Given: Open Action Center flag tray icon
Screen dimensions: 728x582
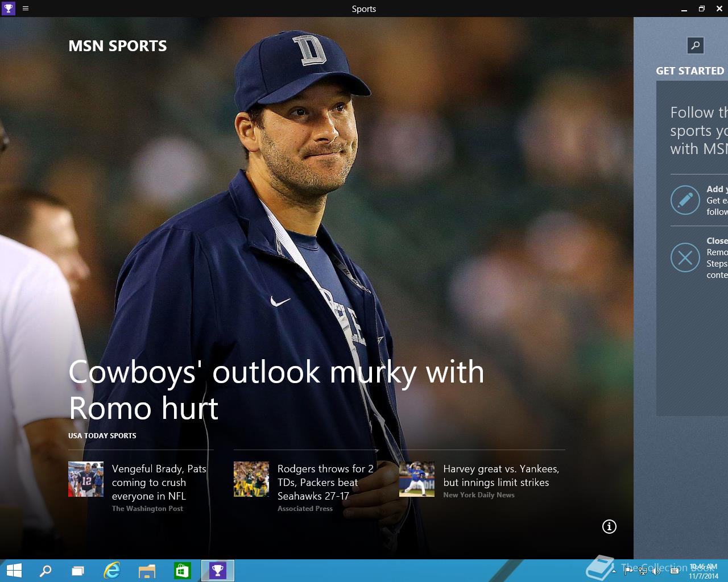Looking at the screenshot, I should (x=627, y=571).
